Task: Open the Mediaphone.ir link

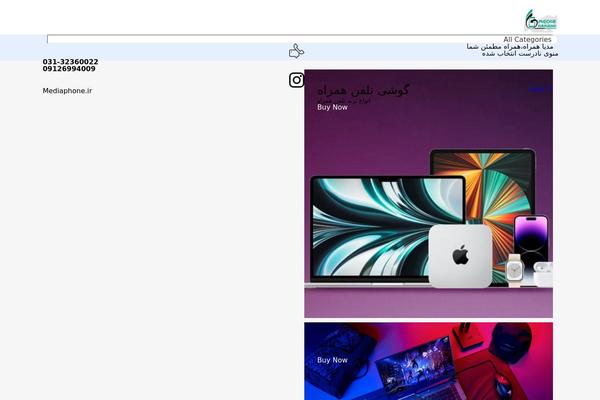Action: click(x=67, y=91)
